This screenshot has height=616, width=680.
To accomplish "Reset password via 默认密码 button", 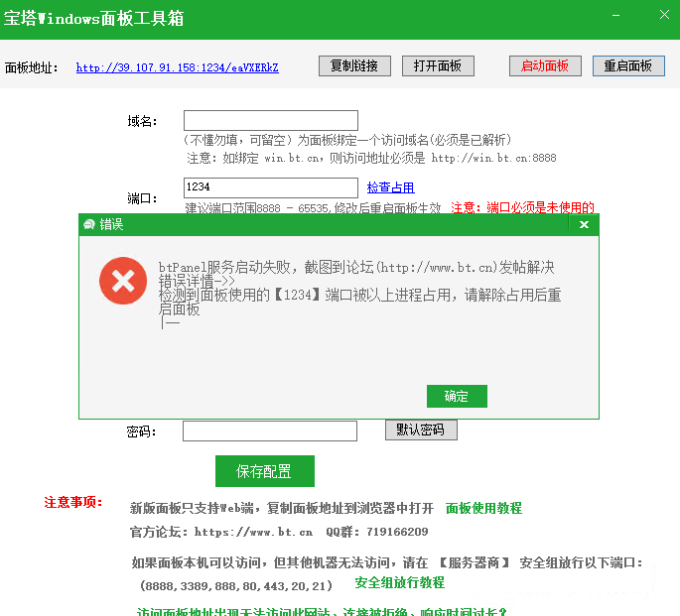I will tap(421, 430).
